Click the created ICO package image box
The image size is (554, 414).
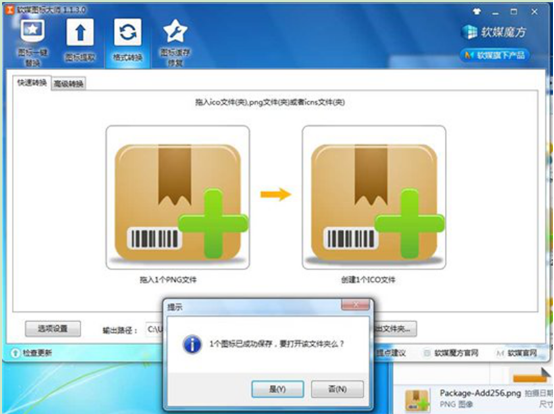pos(374,197)
